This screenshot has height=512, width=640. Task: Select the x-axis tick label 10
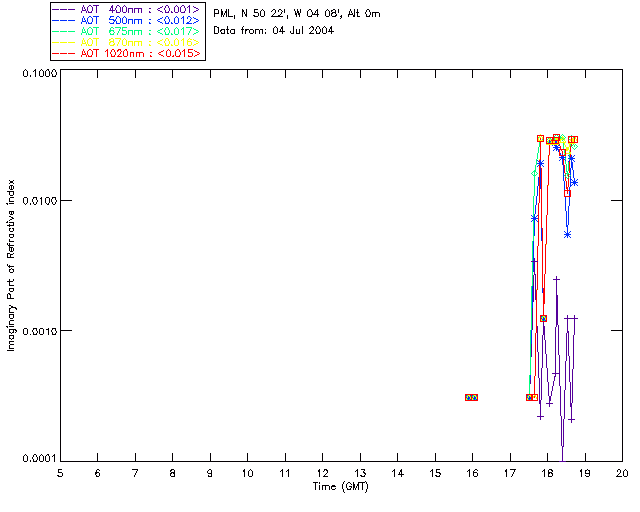coord(247,472)
